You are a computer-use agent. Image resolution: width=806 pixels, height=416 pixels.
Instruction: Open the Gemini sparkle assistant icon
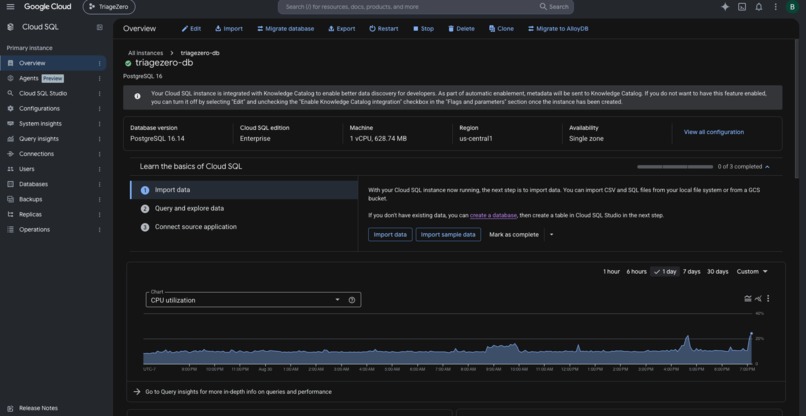point(725,7)
